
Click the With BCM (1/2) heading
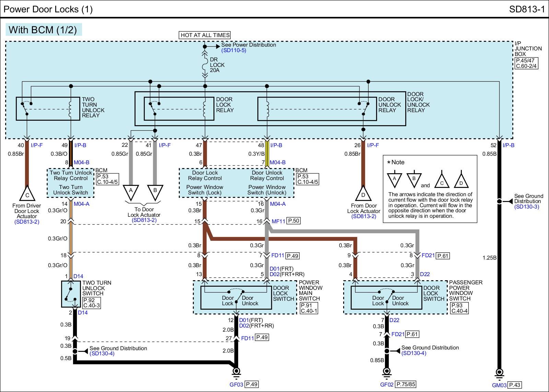click(43, 30)
